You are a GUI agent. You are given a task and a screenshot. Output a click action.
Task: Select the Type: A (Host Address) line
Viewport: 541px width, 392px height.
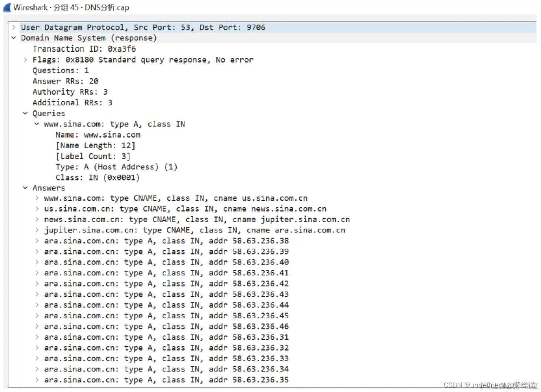[x=117, y=167]
